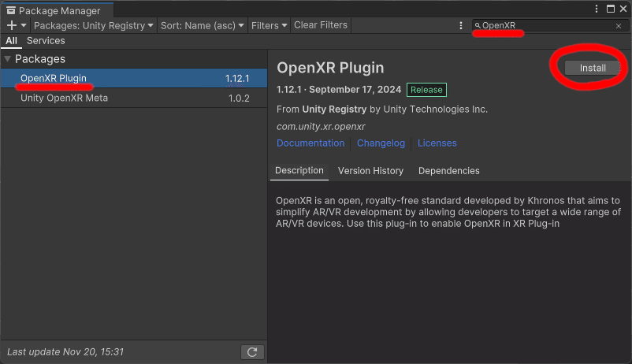Viewport: 632px width, 364px height.
Task: Install the OpenXR Plugin package
Action: [592, 68]
